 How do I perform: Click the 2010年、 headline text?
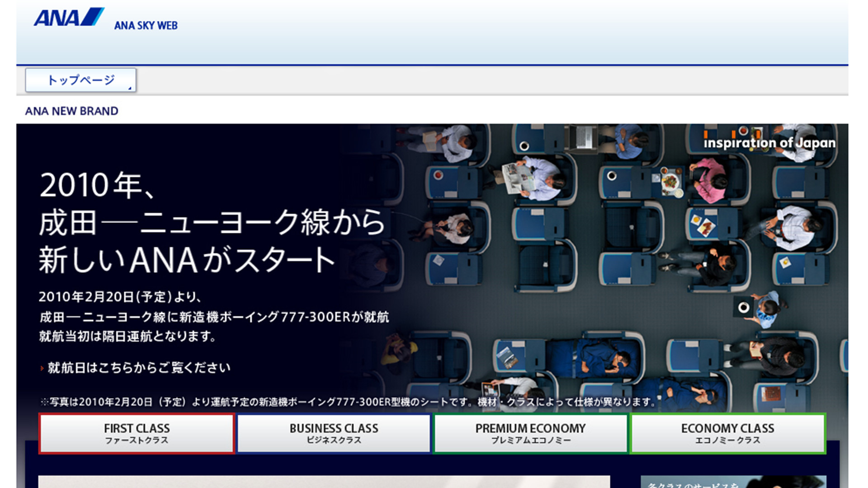click(x=98, y=185)
